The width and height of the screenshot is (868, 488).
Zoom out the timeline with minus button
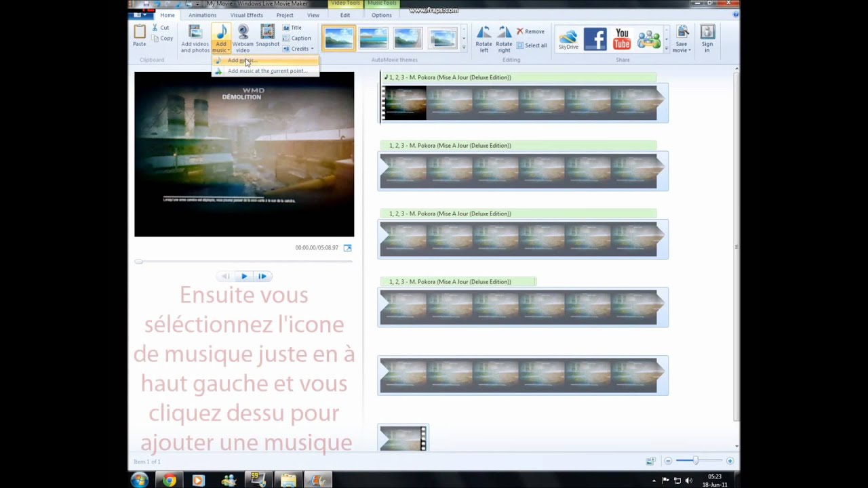point(668,461)
